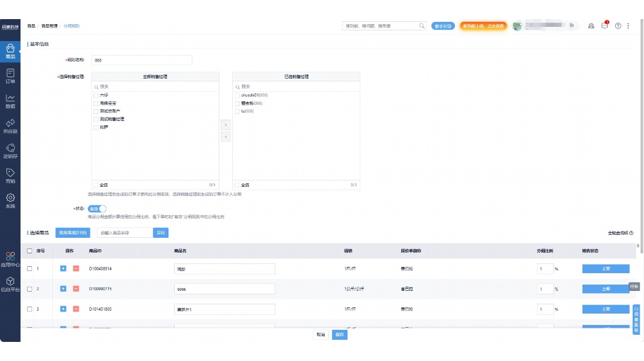Screen dimensions: 644x361
Task: Check the 六仔 sales manager checkbox
Action: coord(96,95)
